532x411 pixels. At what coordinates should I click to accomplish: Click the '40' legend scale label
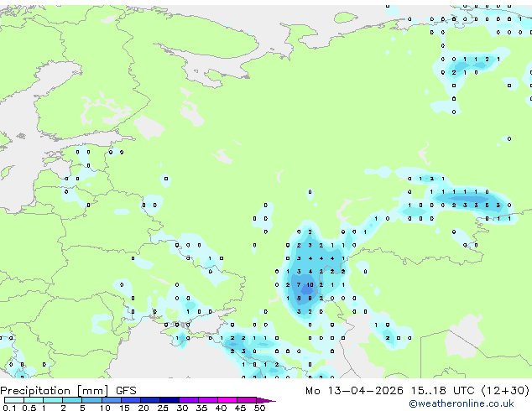221,408
